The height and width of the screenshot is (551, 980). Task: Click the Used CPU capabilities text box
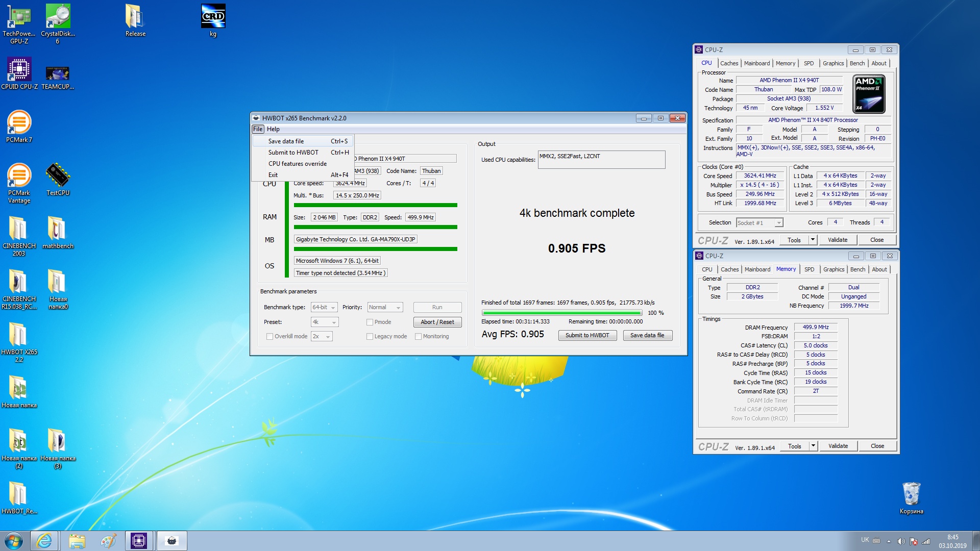[x=601, y=160]
